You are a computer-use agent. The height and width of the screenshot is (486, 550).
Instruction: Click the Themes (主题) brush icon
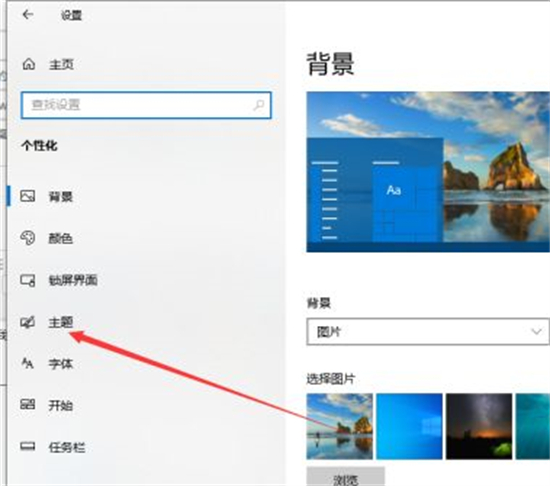27,322
